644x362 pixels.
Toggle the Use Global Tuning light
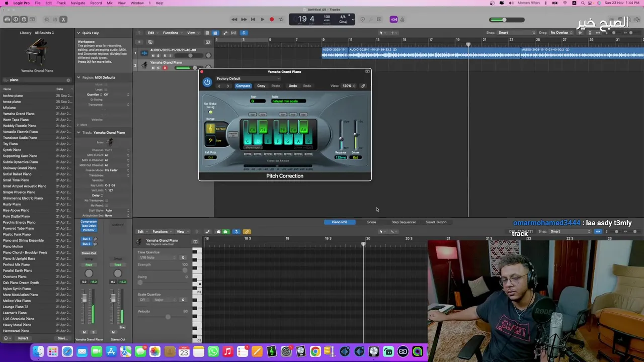point(210,112)
